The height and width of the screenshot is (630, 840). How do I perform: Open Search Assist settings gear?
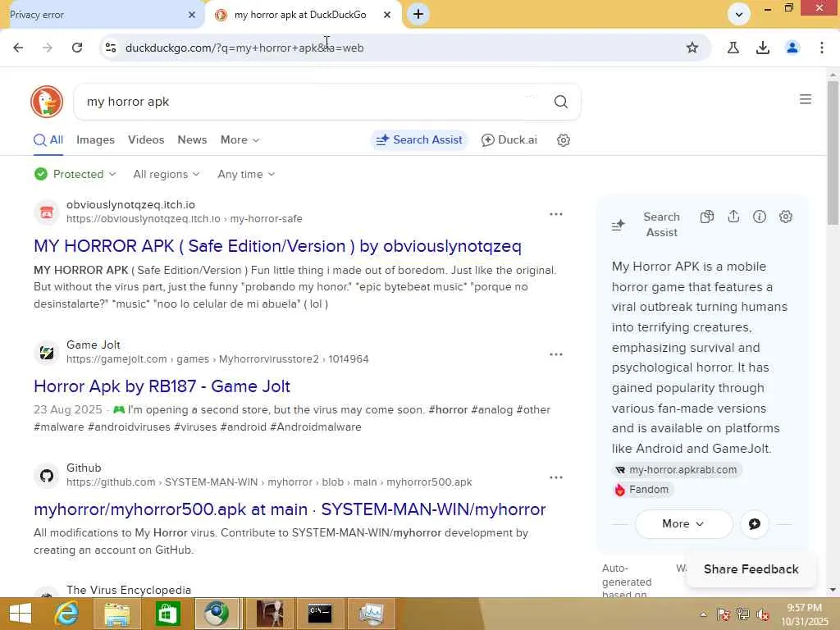(x=785, y=217)
